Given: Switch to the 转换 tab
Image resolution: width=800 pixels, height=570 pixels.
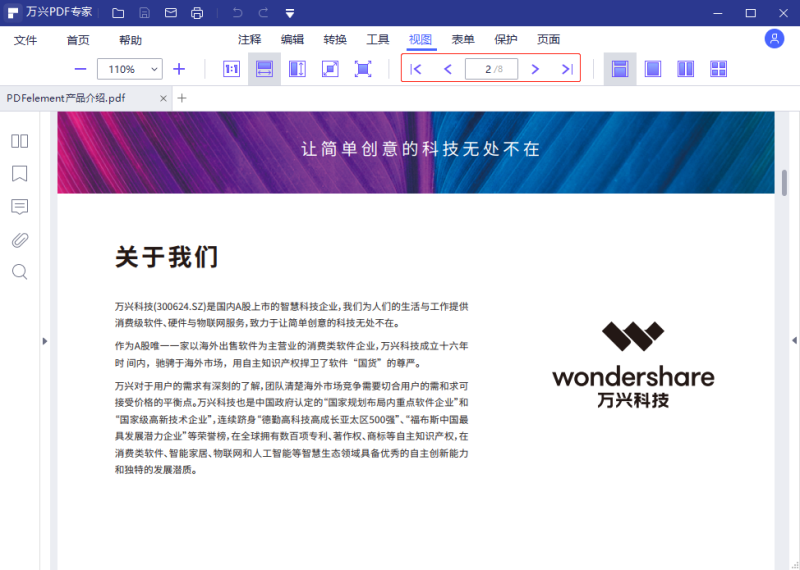Looking at the screenshot, I should click(x=335, y=39).
